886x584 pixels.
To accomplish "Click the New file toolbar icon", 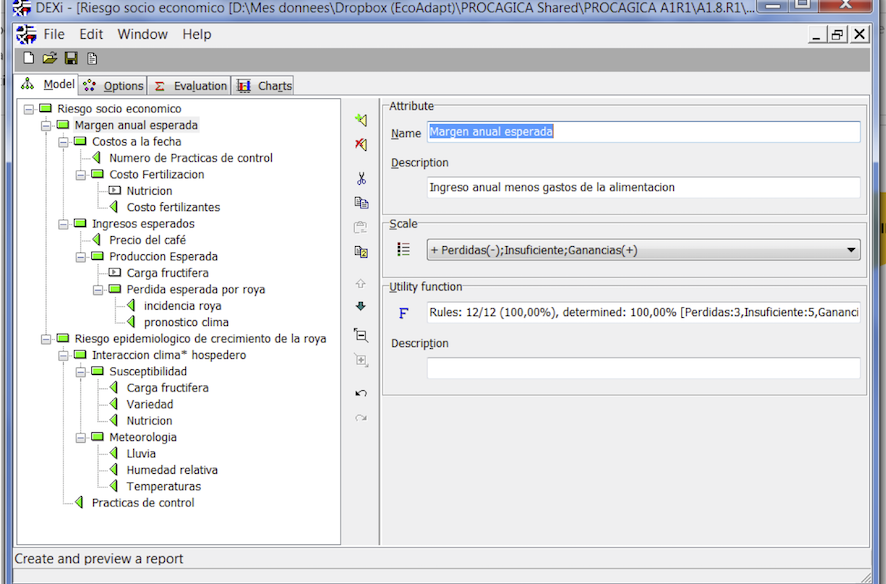I will click(27, 59).
